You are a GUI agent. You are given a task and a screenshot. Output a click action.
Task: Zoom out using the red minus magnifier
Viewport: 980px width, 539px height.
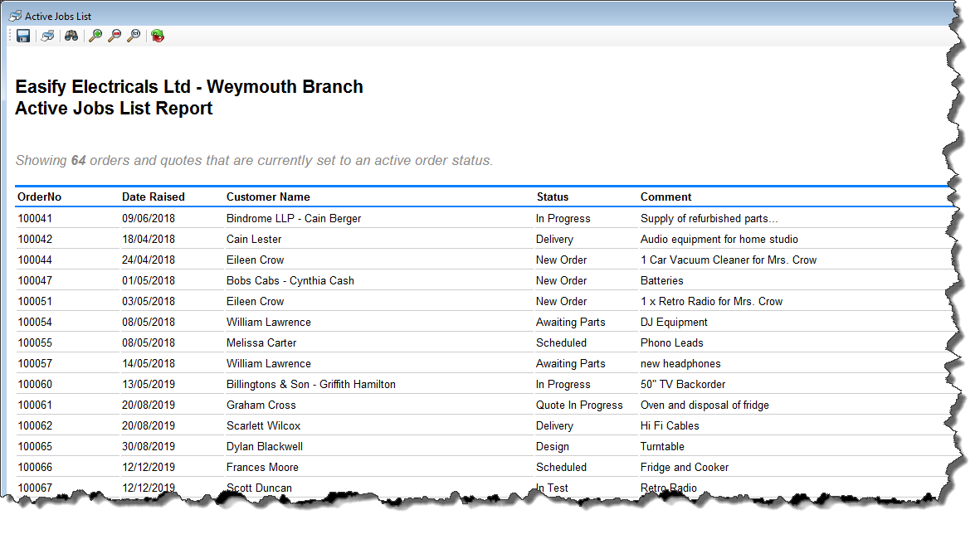[115, 36]
